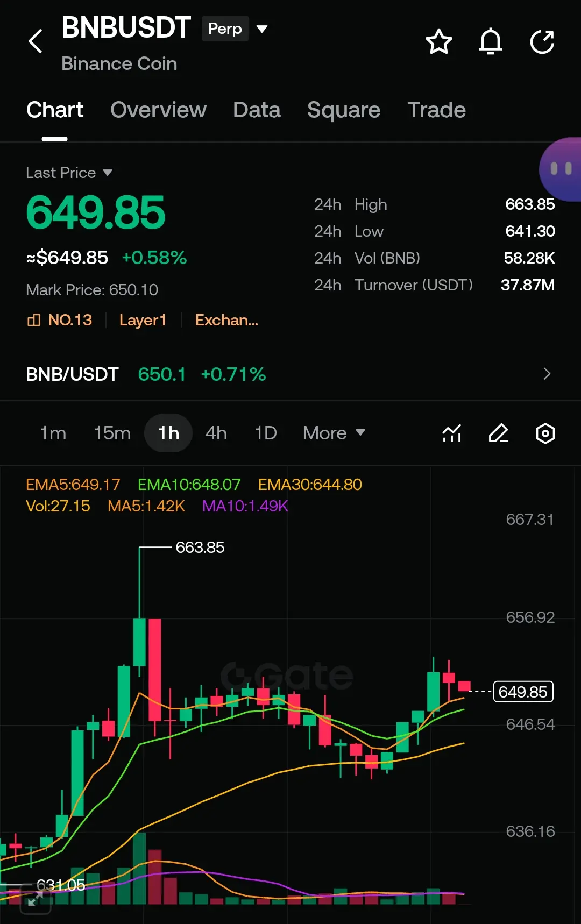The width and height of the screenshot is (581, 924).
Task: Open the BNBUSDT Perp pair dropdown arrow
Action: click(262, 29)
